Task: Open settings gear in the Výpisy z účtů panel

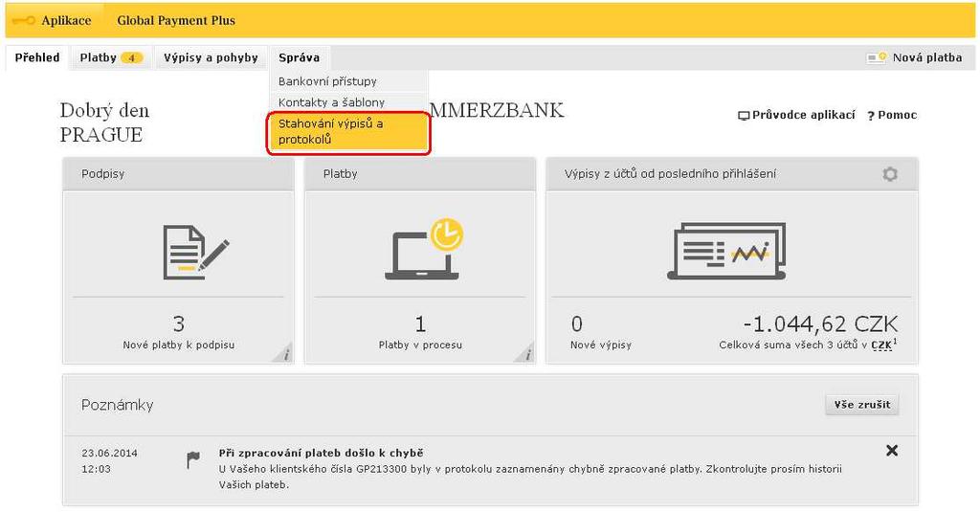Action: [890, 174]
